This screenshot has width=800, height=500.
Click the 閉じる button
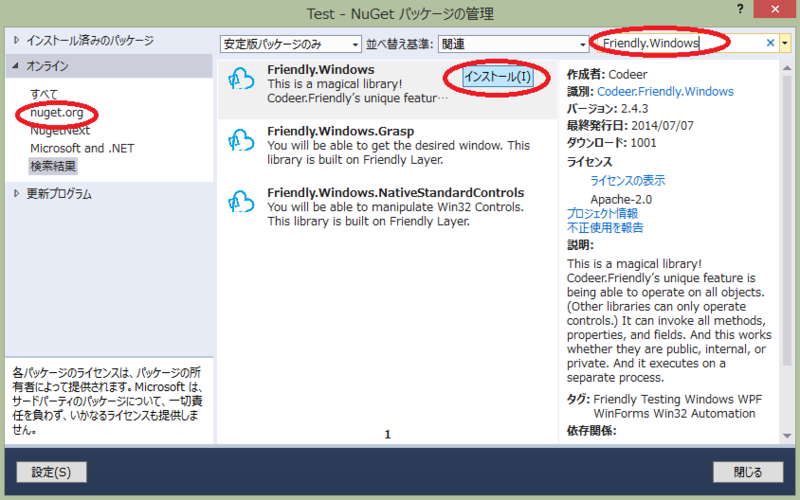(748, 472)
